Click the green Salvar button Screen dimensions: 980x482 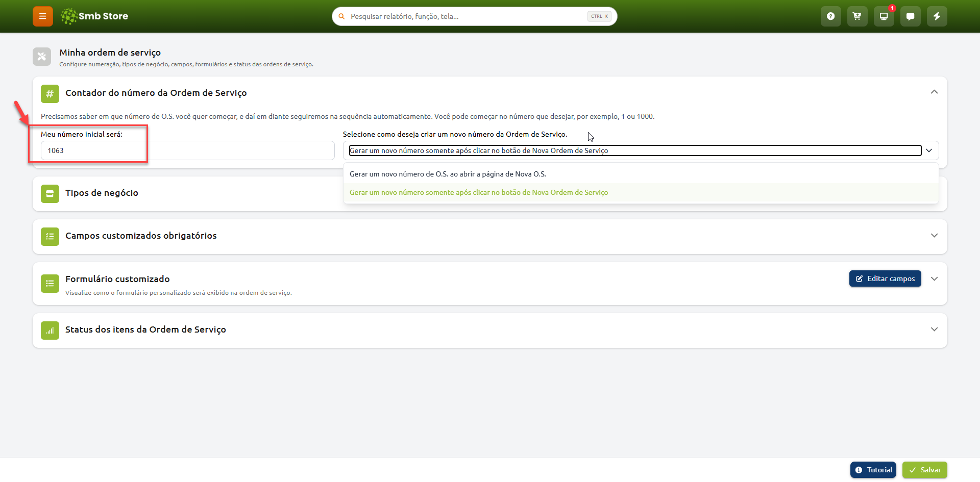pos(925,470)
